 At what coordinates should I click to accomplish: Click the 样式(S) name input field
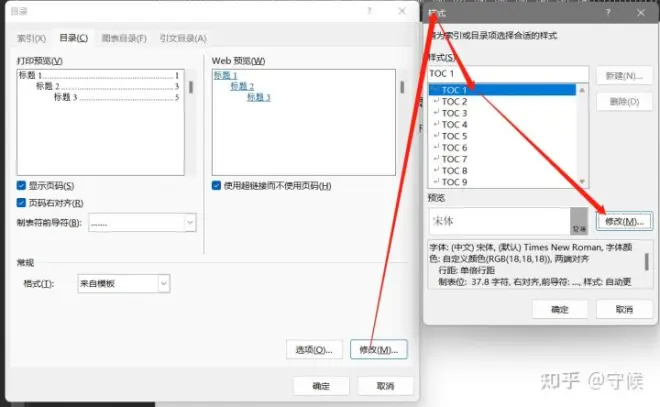click(x=508, y=74)
